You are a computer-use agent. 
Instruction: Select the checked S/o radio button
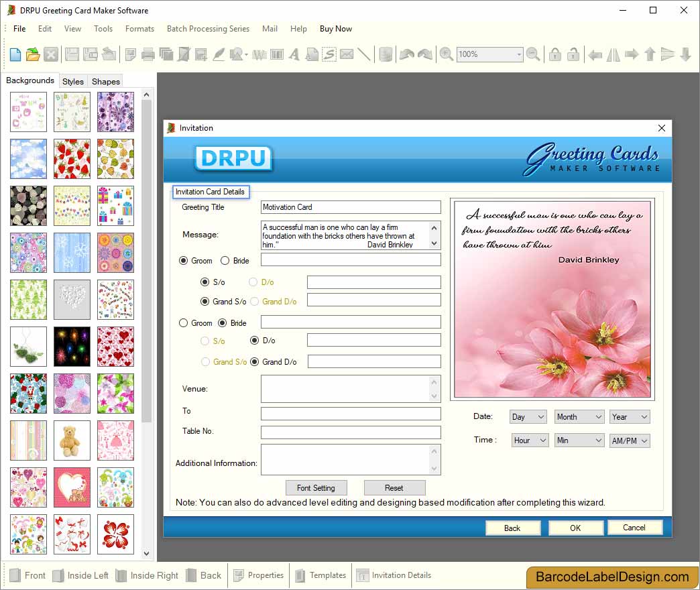tap(205, 282)
